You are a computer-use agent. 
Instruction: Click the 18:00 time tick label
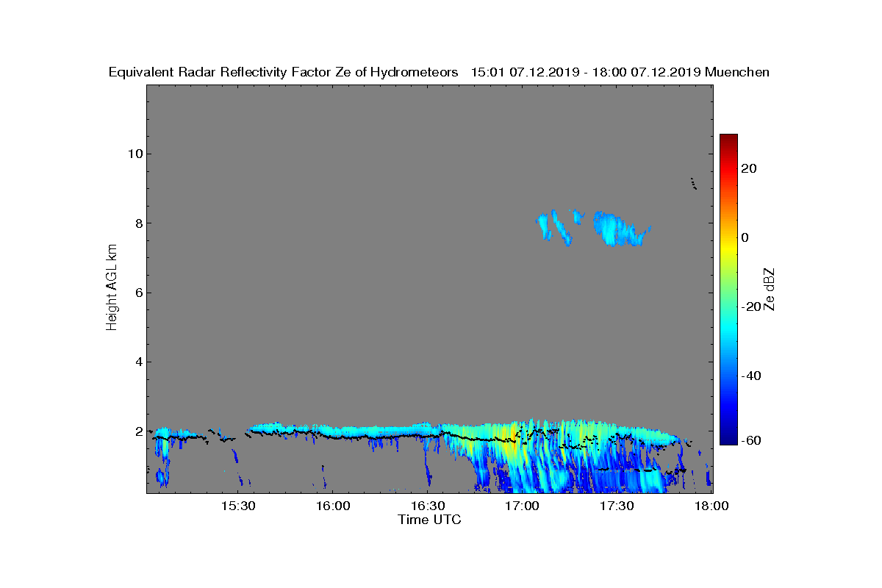(711, 506)
